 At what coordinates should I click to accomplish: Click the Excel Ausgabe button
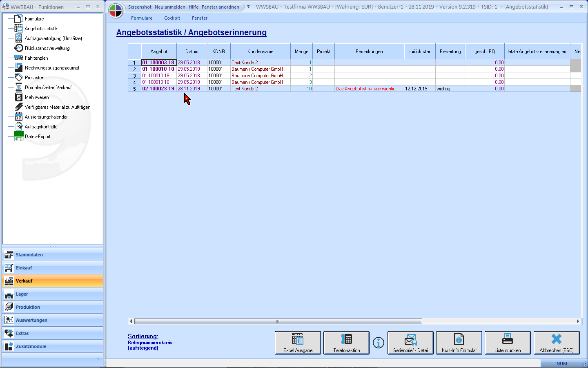pos(298,343)
